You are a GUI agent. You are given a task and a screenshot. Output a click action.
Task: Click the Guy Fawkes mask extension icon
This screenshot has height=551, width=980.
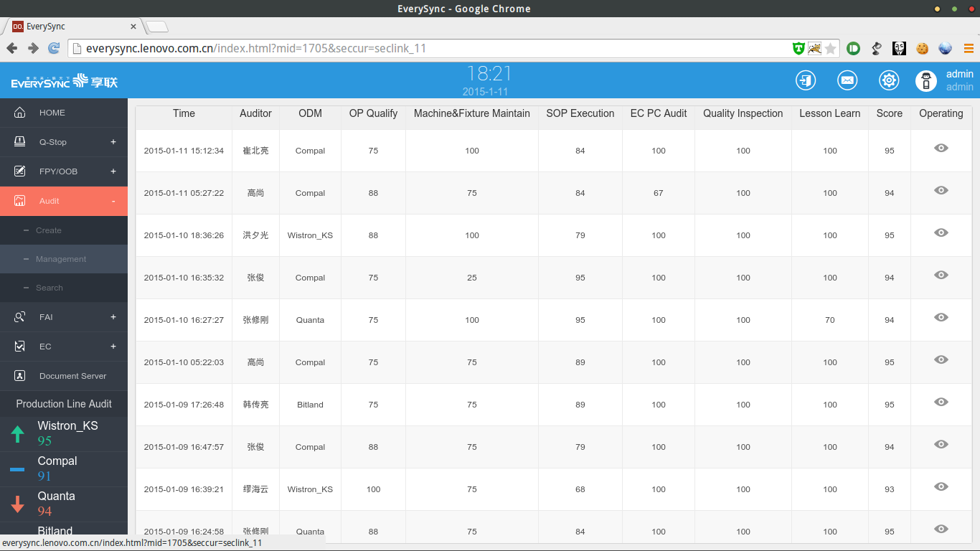click(899, 49)
